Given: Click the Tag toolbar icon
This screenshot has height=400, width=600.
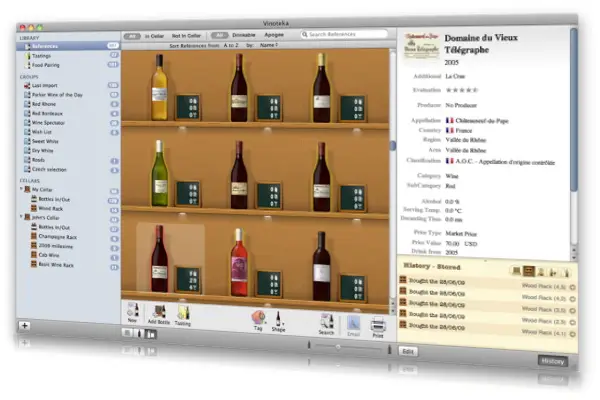Looking at the screenshot, I should pos(258,321).
